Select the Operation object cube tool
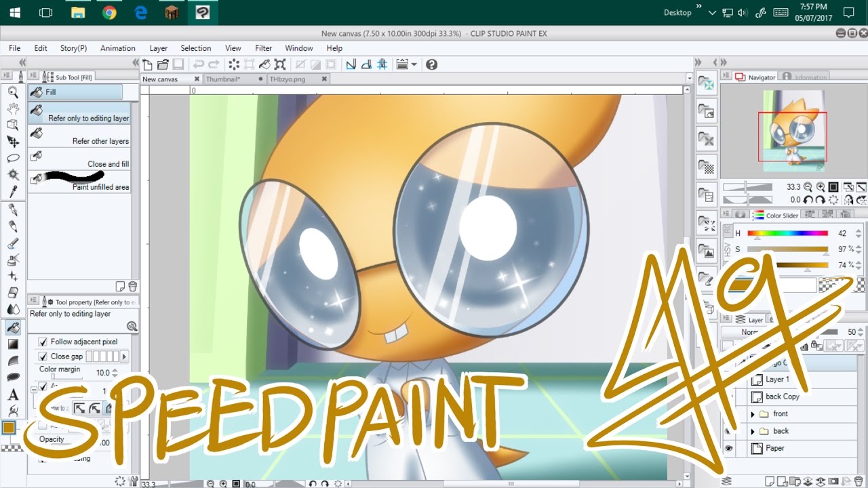 (13, 125)
